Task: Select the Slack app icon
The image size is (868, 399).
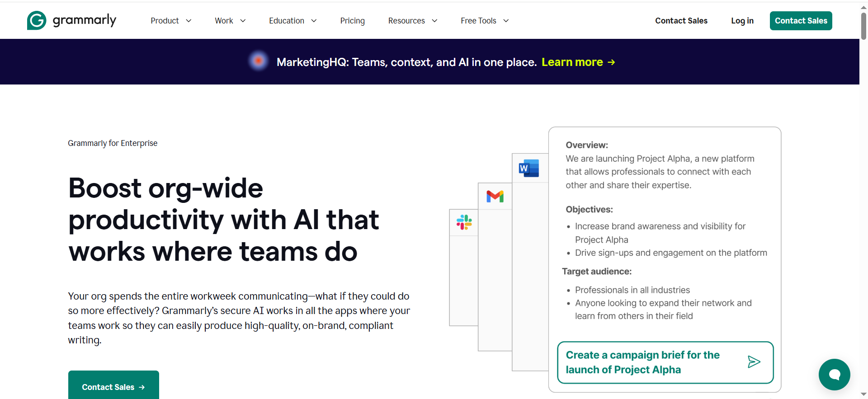Action: click(x=464, y=222)
